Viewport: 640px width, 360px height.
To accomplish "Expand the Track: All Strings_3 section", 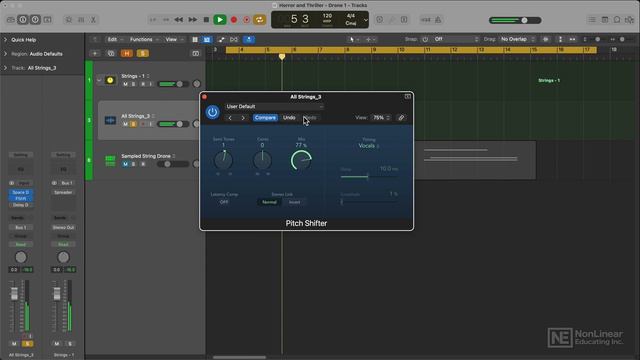I will [x=6, y=68].
